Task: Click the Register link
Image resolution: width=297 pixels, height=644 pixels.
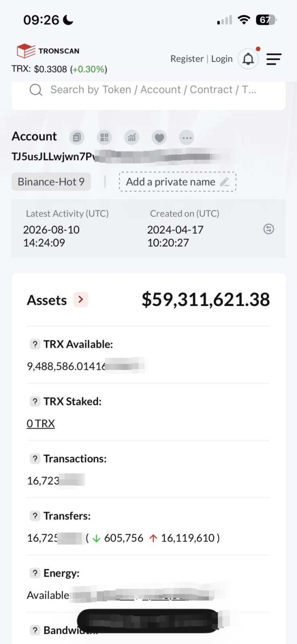Action: pyautogui.click(x=187, y=59)
